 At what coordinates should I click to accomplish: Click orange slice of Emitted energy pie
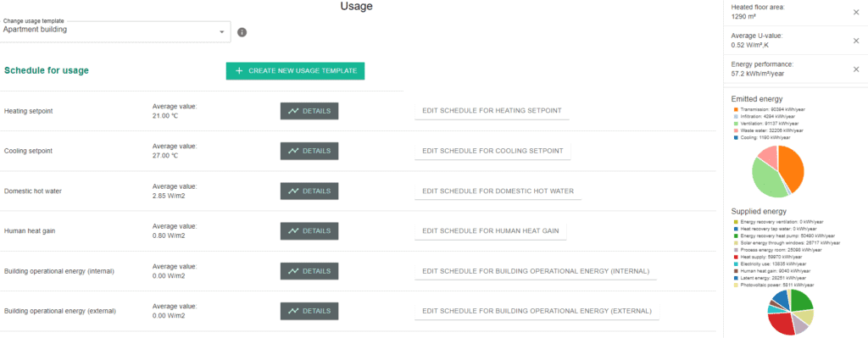click(x=792, y=169)
